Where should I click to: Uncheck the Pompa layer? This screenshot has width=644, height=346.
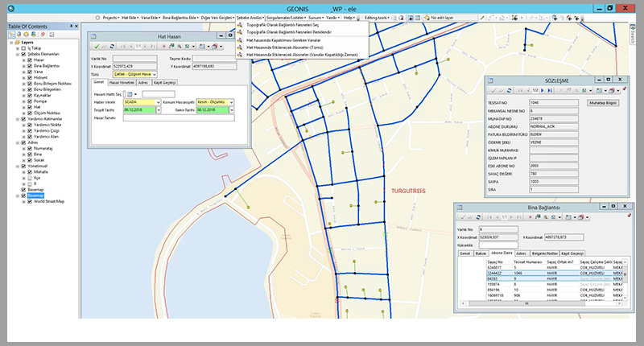(30, 101)
